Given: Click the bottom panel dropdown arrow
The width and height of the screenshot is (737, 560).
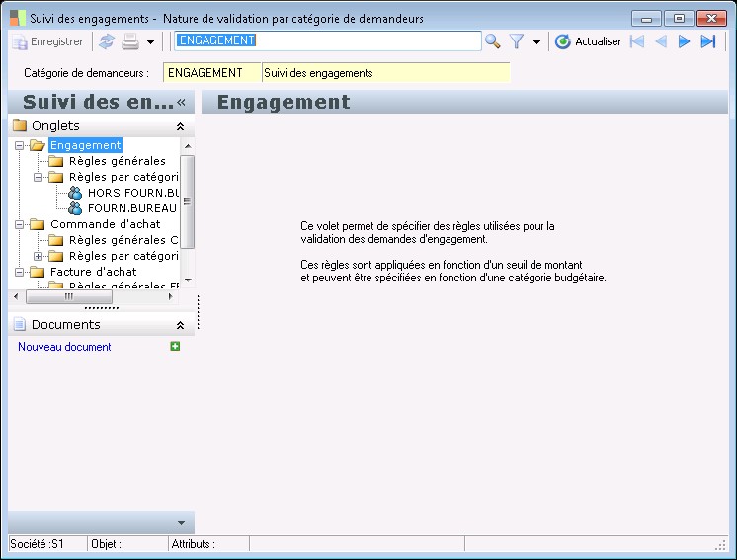Looking at the screenshot, I should pyautogui.click(x=181, y=523).
